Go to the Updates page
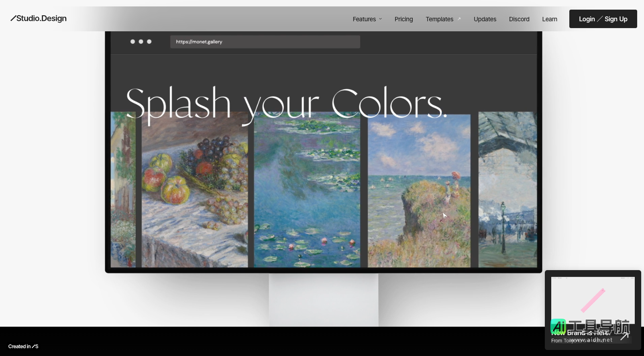The image size is (644, 356). pyautogui.click(x=485, y=19)
